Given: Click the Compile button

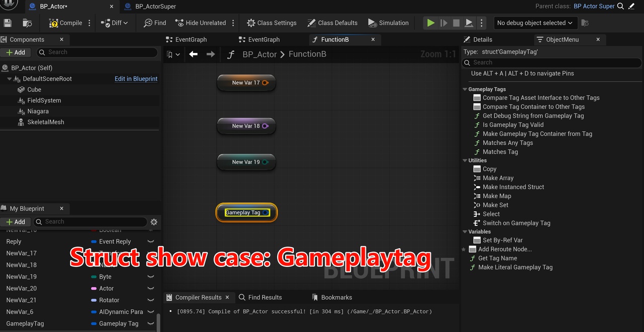Looking at the screenshot, I should (x=66, y=23).
